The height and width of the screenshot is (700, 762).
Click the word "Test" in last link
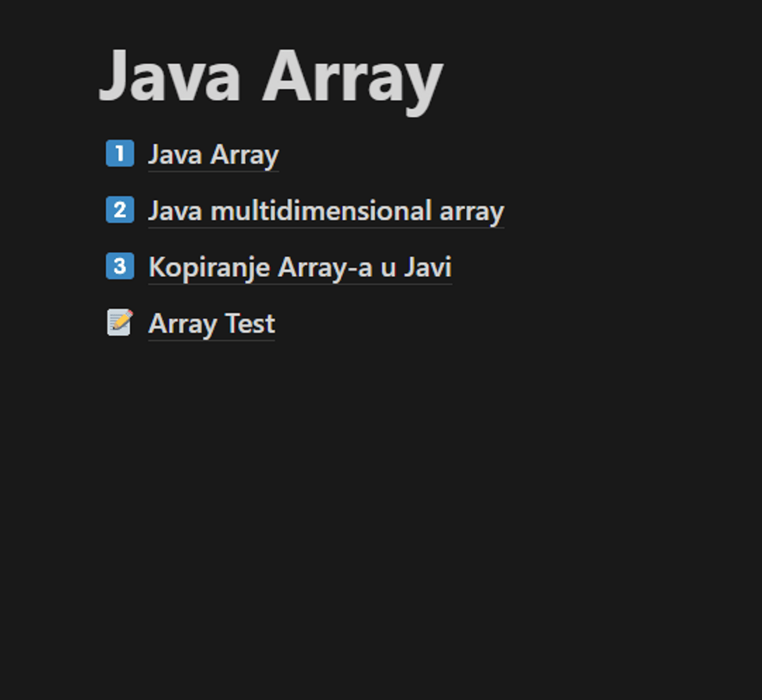[250, 324]
